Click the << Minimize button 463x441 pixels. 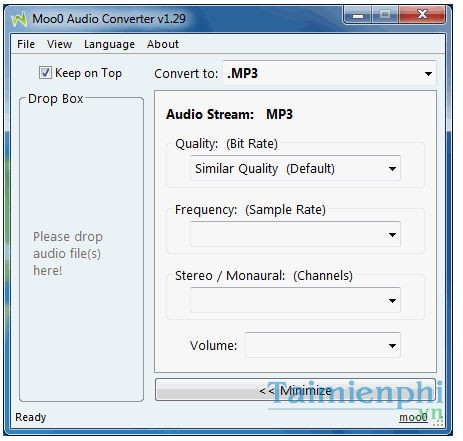pos(295,390)
